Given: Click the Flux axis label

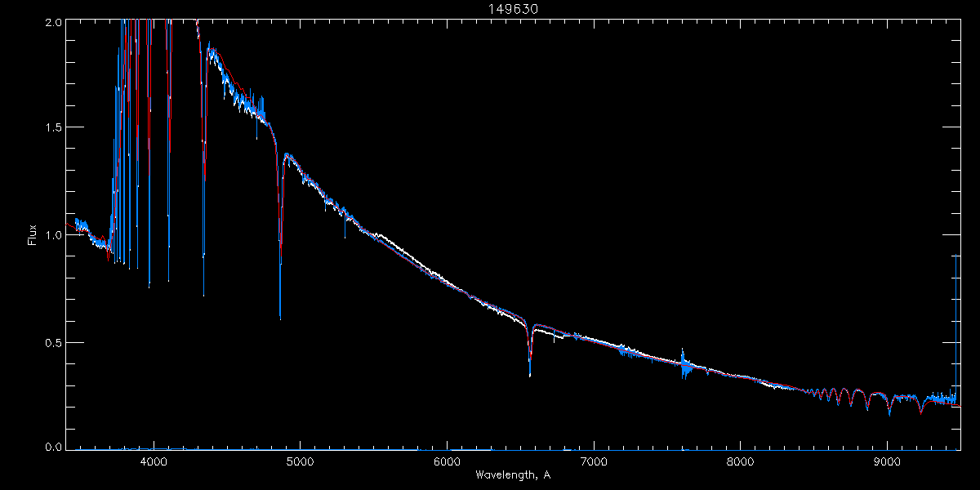Looking at the screenshot, I should pyautogui.click(x=32, y=234).
